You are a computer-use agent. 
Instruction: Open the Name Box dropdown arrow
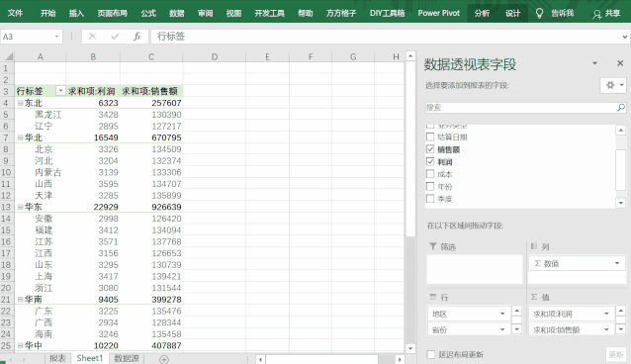click(56, 37)
